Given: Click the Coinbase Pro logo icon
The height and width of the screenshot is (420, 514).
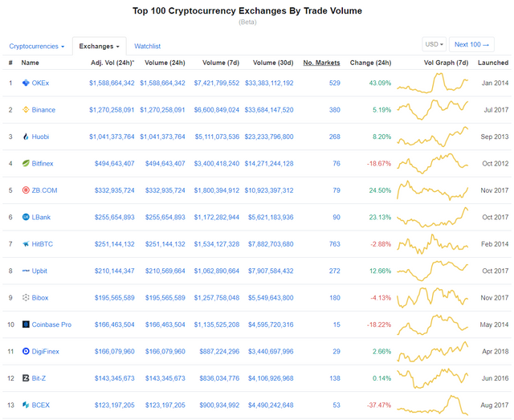Looking at the screenshot, I should click(26, 324).
